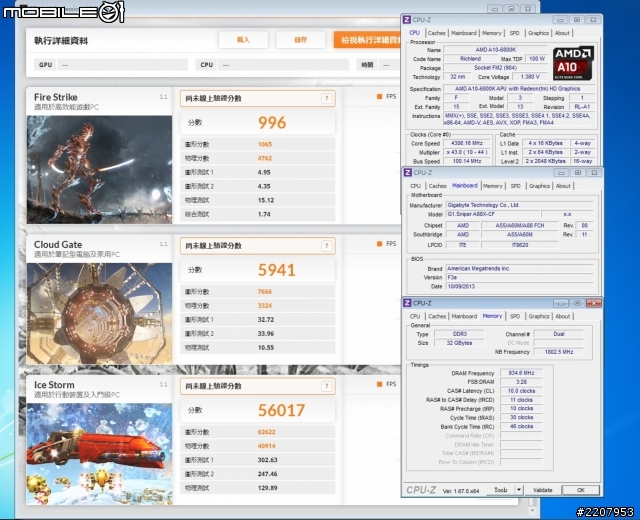Viewport: 640px width, 520px height.
Task: Switch to Graphics tab in top CPU-Z window
Action: (538, 33)
